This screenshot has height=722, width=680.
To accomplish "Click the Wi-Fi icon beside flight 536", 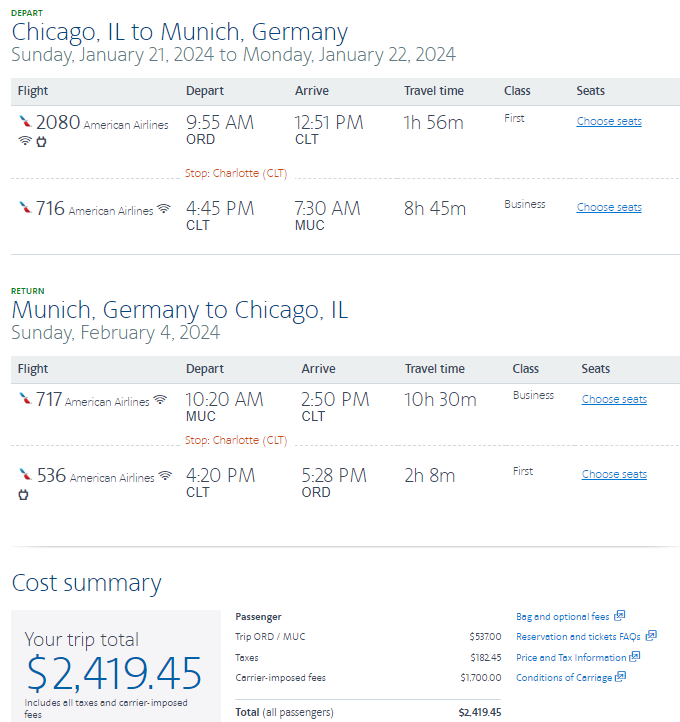I will 165,476.
